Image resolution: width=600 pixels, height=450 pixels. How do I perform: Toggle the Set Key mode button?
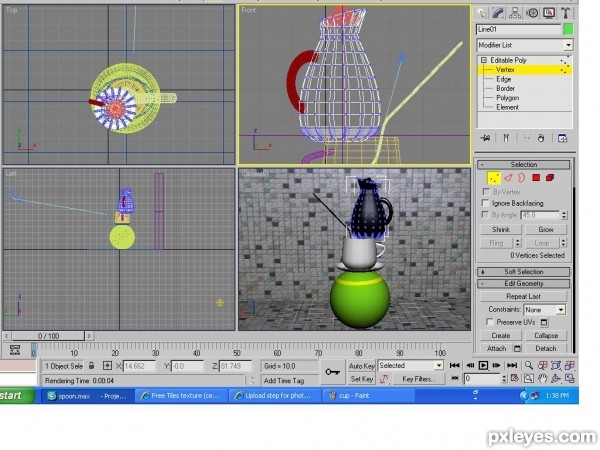click(x=361, y=379)
